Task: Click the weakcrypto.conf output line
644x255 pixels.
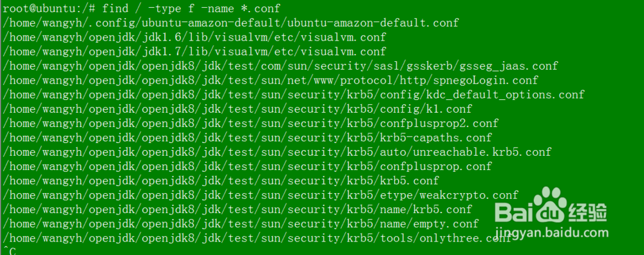Action: (x=260, y=194)
